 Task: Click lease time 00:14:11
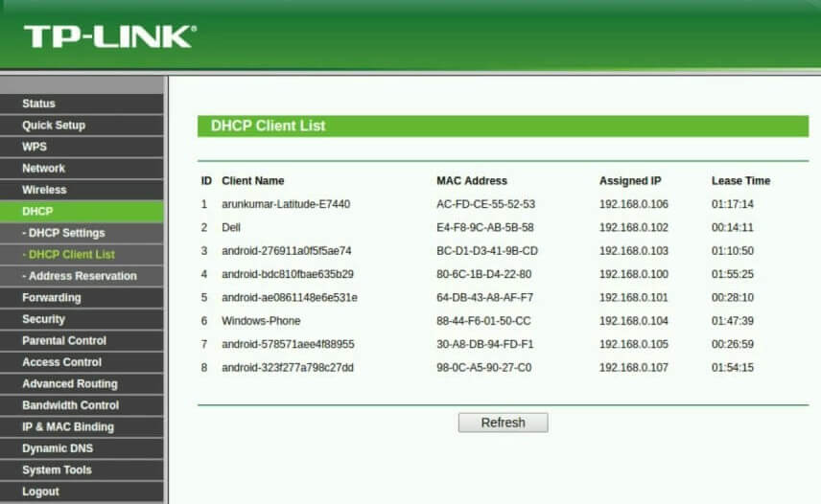(732, 227)
